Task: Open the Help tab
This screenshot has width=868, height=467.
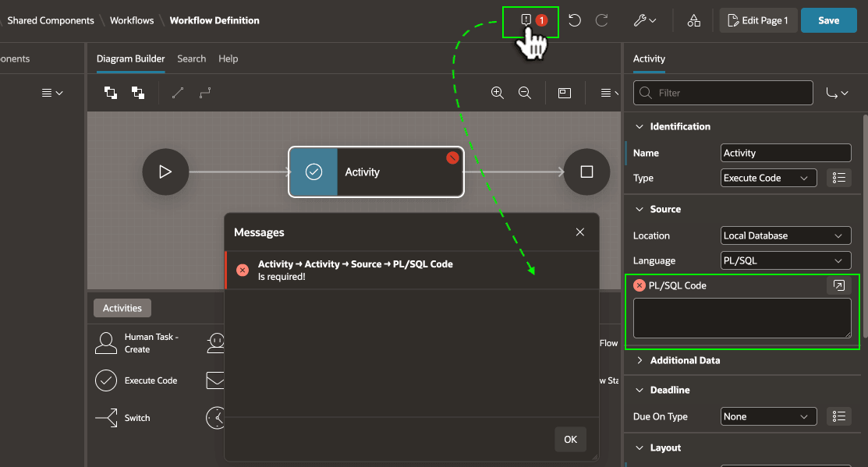Action: 228,58
